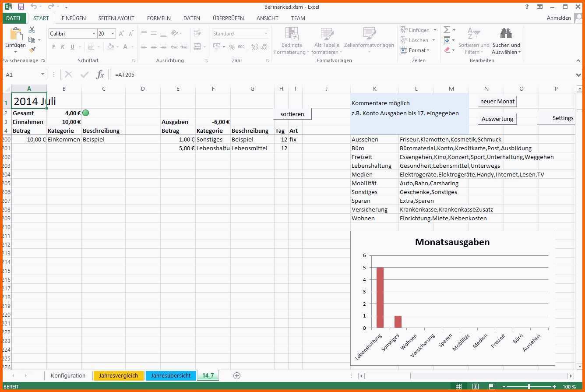Click the thousands separator 000 icon
The width and height of the screenshot is (585, 392).
[241, 47]
